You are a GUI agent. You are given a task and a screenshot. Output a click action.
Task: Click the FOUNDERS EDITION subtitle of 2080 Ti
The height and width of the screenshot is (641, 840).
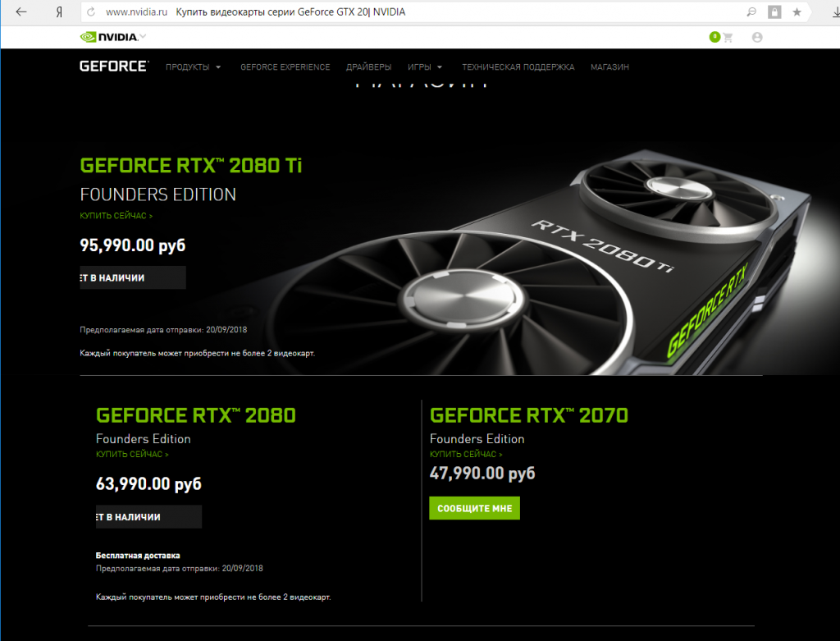158,194
